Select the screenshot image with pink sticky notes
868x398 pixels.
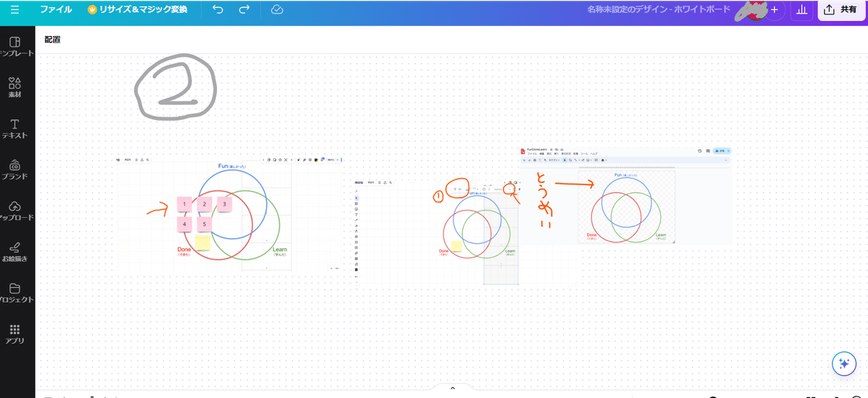tap(230, 213)
